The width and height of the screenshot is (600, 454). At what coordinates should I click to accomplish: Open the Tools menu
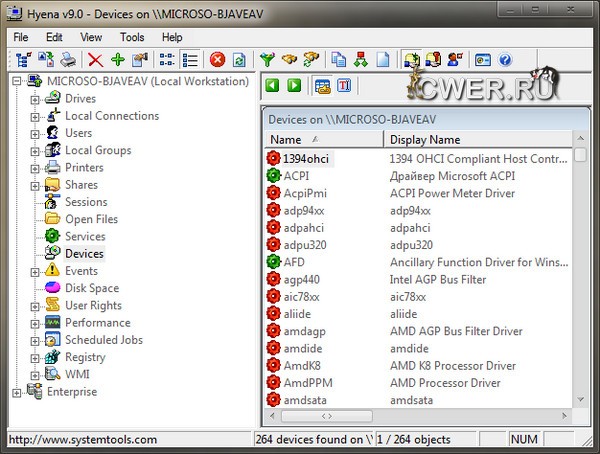pyautogui.click(x=132, y=37)
